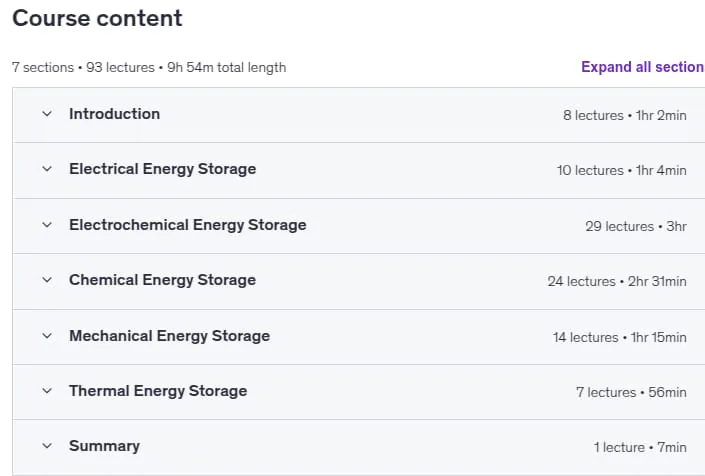Click the 29 lectures 3hr label

click(x=636, y=226)
